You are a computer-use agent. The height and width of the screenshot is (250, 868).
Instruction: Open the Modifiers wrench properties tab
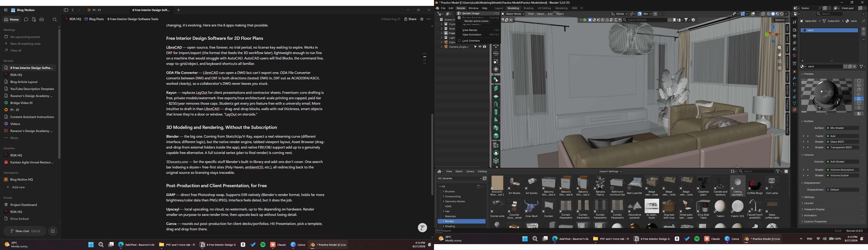pos(795,78)
